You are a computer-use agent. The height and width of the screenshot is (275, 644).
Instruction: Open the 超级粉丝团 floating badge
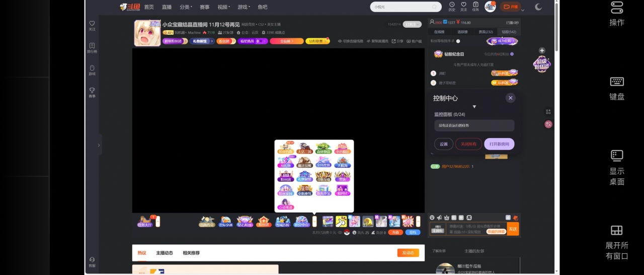[x=542, y=64]
